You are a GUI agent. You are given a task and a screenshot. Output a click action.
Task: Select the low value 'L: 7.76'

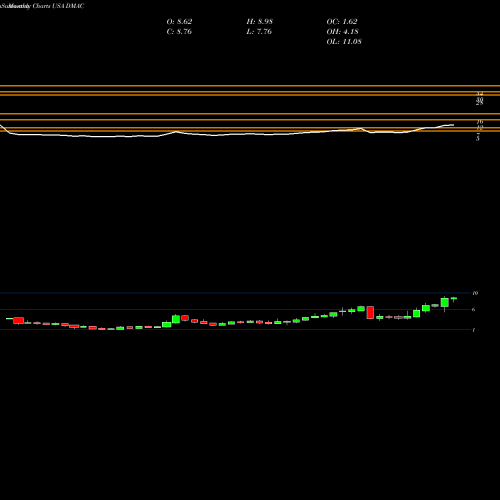[x=259, y=31]
